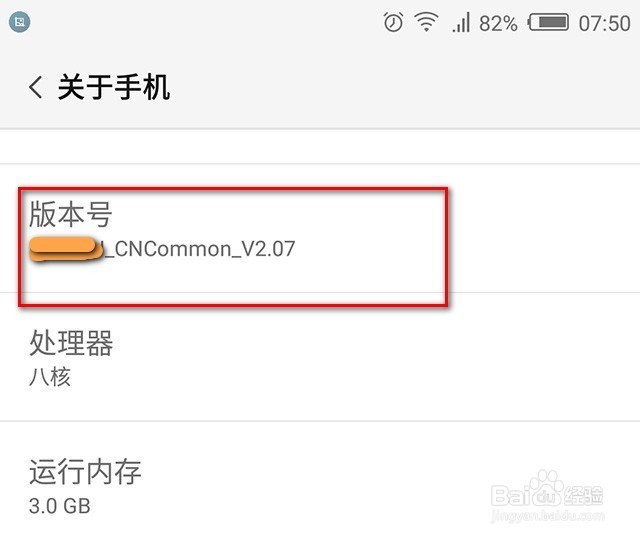This screenshot has height=538, width=640.
Task: Tap the battery icon in status bar
Action: (x=548, y=22)
